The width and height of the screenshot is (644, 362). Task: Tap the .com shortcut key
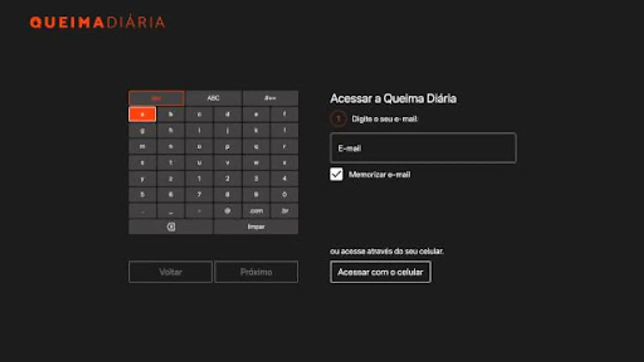pos(256,211)
